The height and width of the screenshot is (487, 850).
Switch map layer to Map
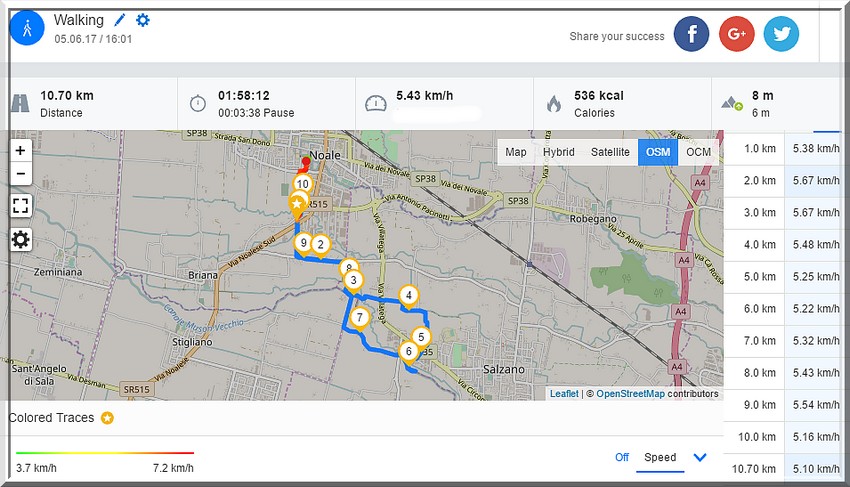[516, 152]
